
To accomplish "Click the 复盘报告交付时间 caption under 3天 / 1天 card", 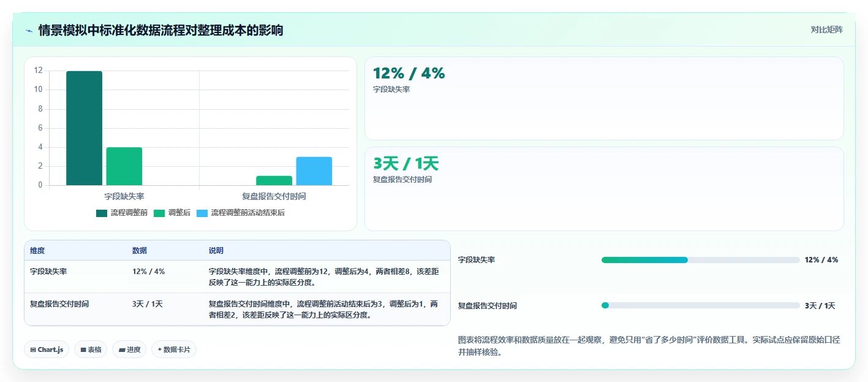I will click(402, 180).
